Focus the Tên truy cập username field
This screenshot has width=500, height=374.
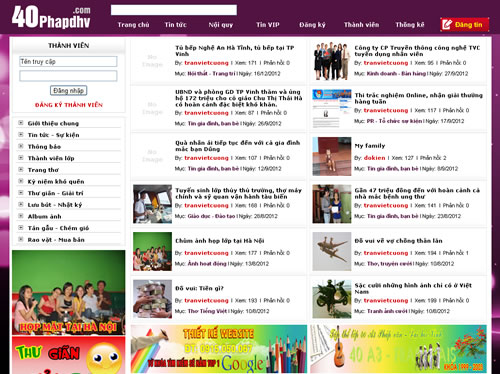point(68,61)
